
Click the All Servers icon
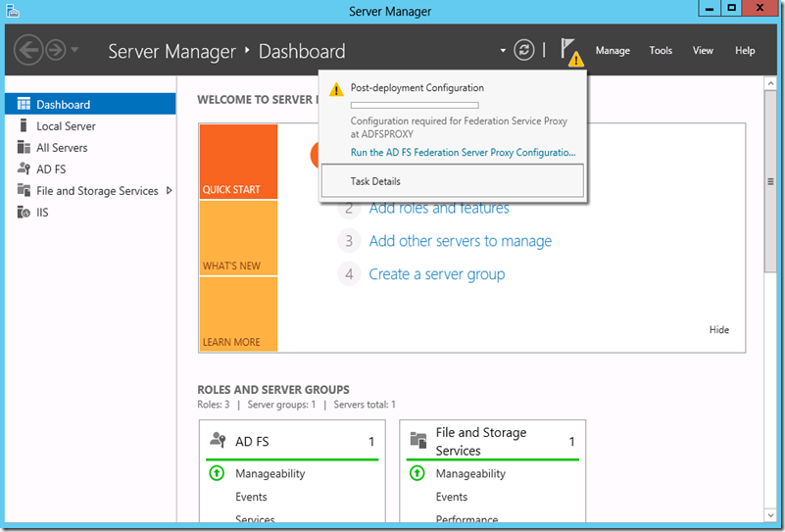point(24,147)
